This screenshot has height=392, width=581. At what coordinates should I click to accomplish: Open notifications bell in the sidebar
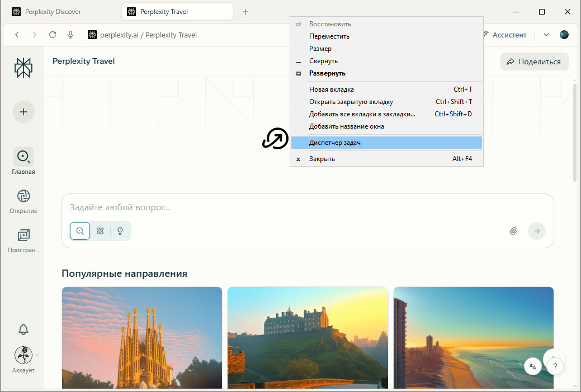click(23, 329)
